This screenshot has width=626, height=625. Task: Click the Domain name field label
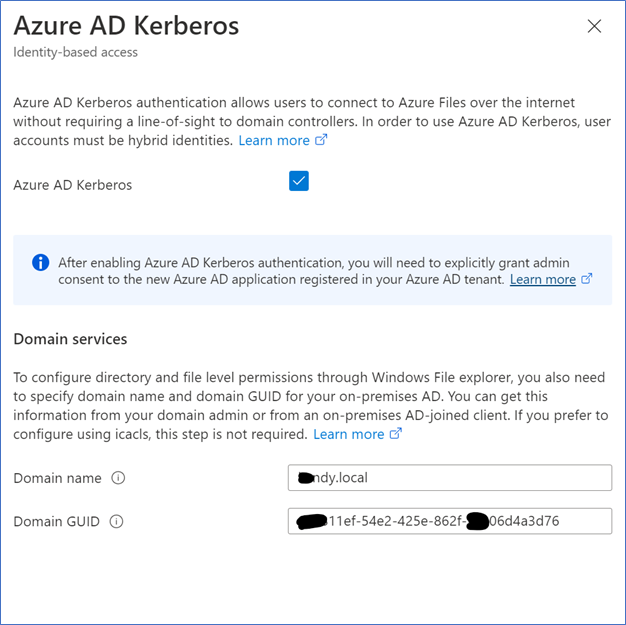point(57,478)
